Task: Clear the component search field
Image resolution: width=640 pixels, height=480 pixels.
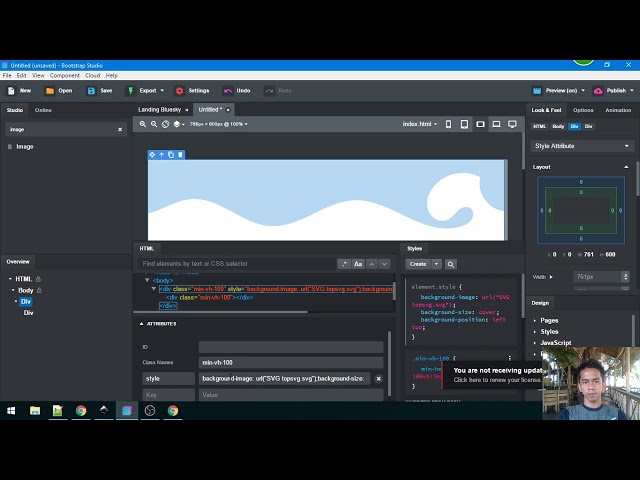Action: [x=120, y=129]
